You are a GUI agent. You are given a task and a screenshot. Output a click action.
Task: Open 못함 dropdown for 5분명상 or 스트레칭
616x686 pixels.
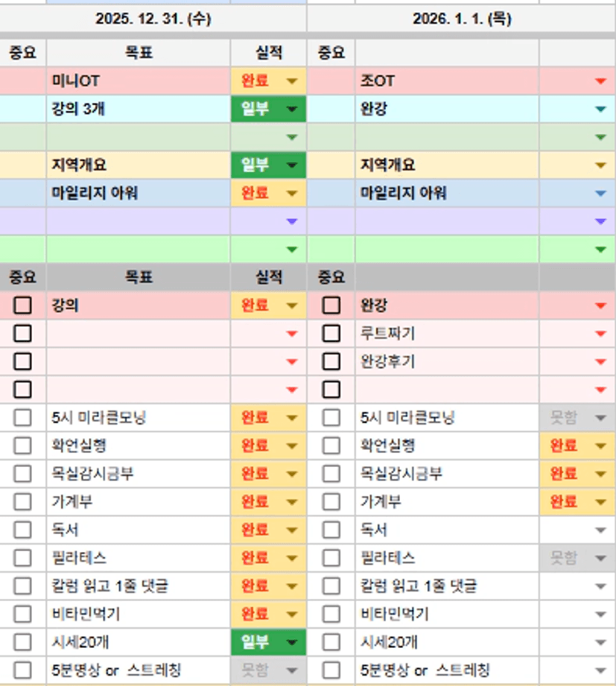tap(291, 670)
